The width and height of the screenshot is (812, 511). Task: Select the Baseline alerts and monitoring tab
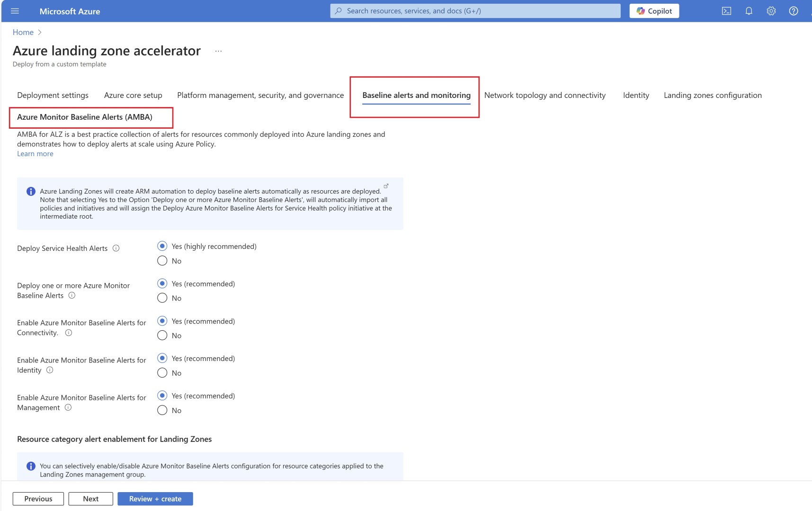[x=416, y=95]
